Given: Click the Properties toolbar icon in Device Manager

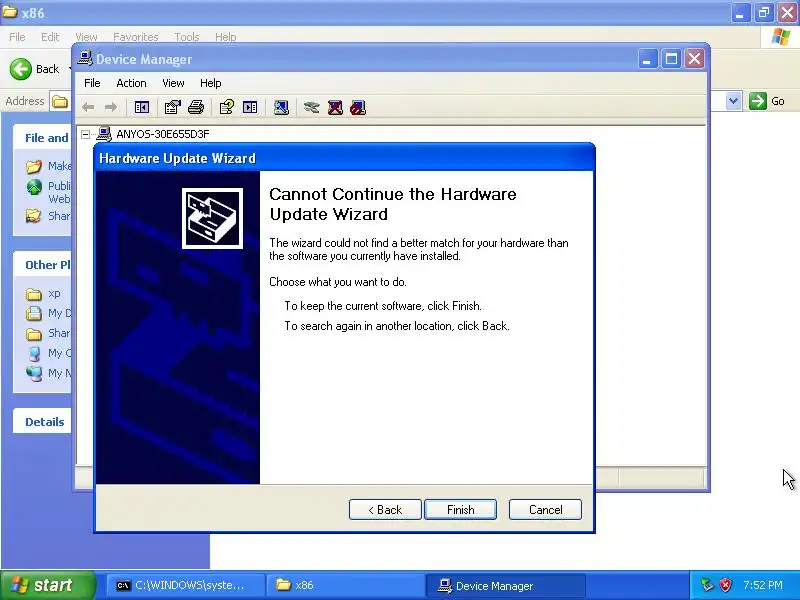Looking at the screenshot, I should tap(172, 107).
